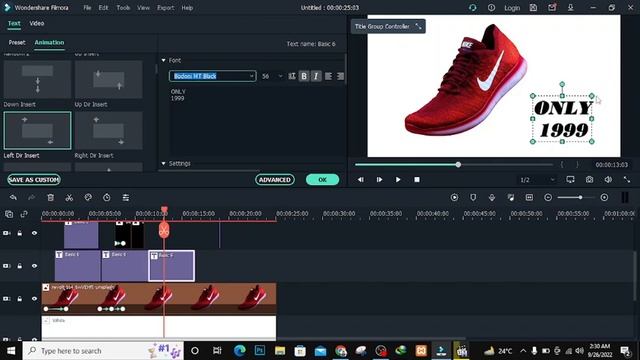
Task: Click the delete trash icon
Action: tap(51, 198)
